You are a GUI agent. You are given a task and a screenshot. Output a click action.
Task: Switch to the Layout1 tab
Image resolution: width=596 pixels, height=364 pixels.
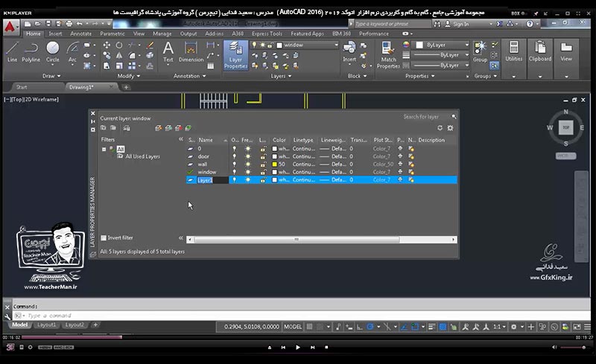click(46, 325)
